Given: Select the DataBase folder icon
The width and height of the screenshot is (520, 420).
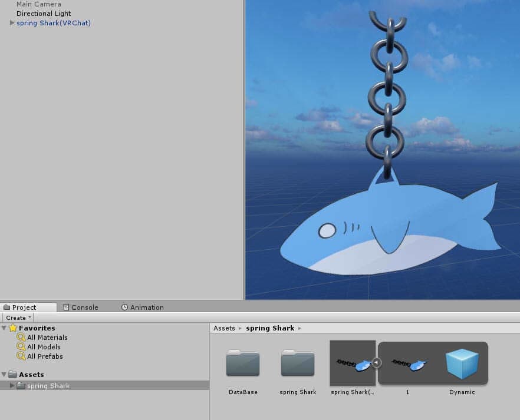Looking at the screenshot, I should (242, 363).
